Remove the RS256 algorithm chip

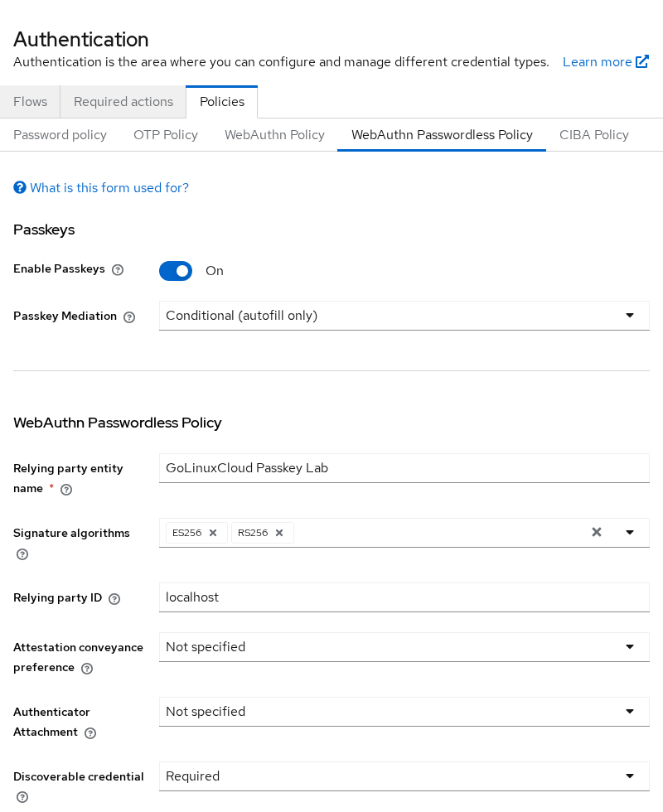tap(279, 533)
